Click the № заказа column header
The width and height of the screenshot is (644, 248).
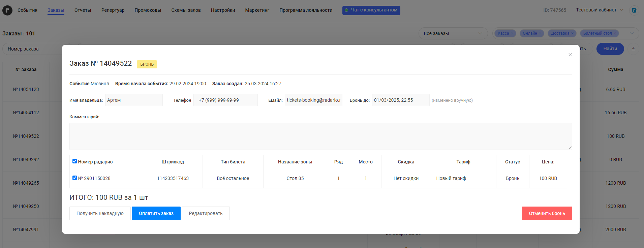(26, 69)
